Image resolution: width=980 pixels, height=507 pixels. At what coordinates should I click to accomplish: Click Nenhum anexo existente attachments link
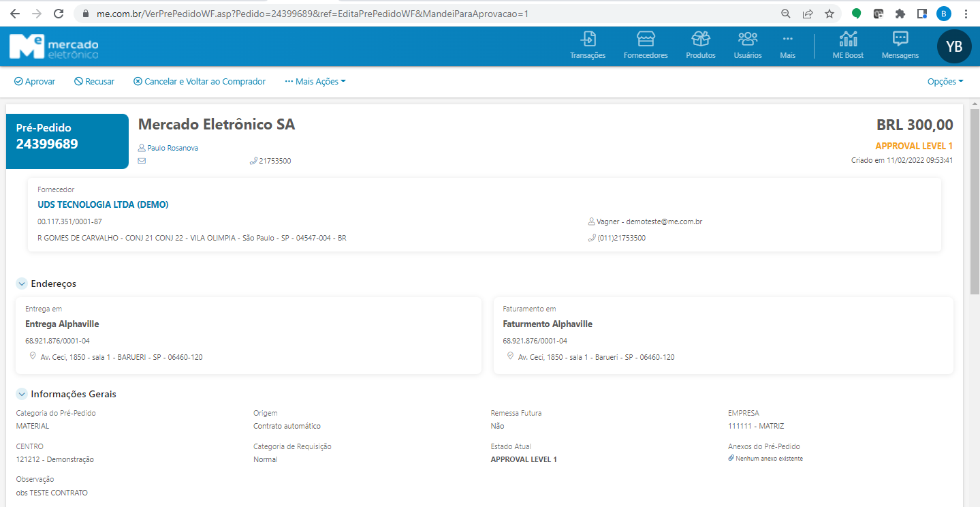(769, 459)
